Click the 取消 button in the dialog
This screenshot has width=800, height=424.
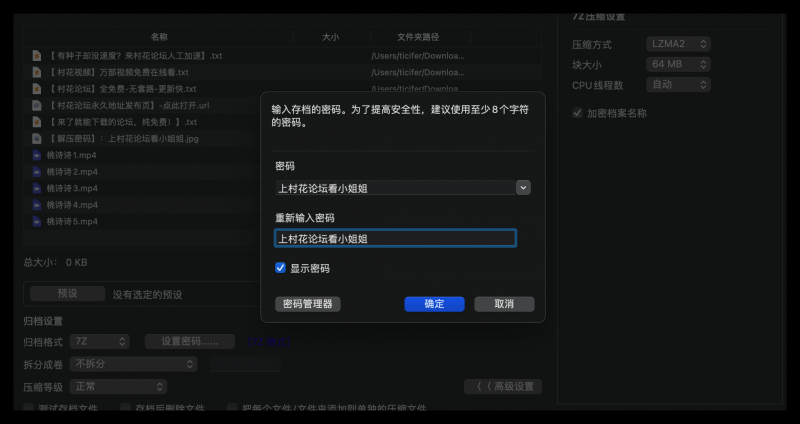504,304
